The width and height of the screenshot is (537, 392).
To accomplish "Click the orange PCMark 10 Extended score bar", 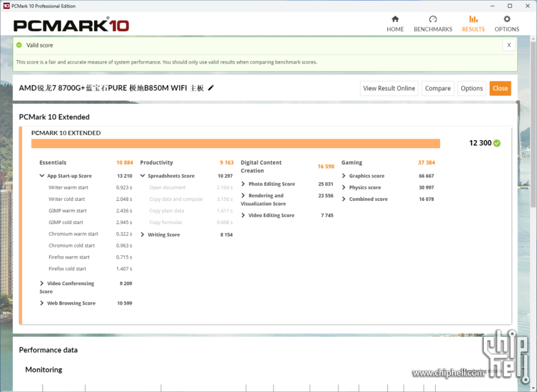I will click(x=236, y=143).
